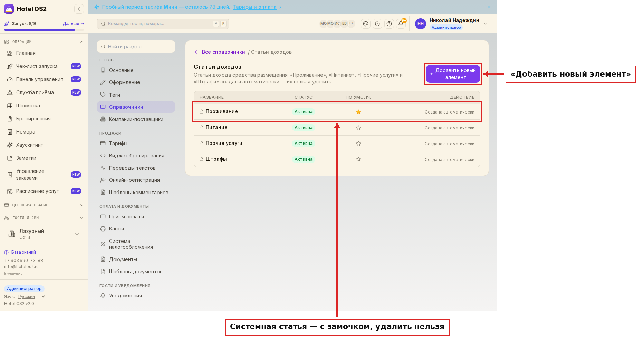The image size is (644, 344).
Task: Go to Бронирования page
Action: coord(44,119)
